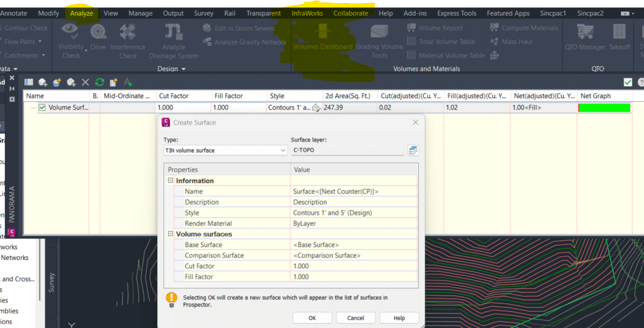Click the green Net Graph bar
Image resolution: width=644 pixels, height=328 pixels.
(x=604, y=108)
